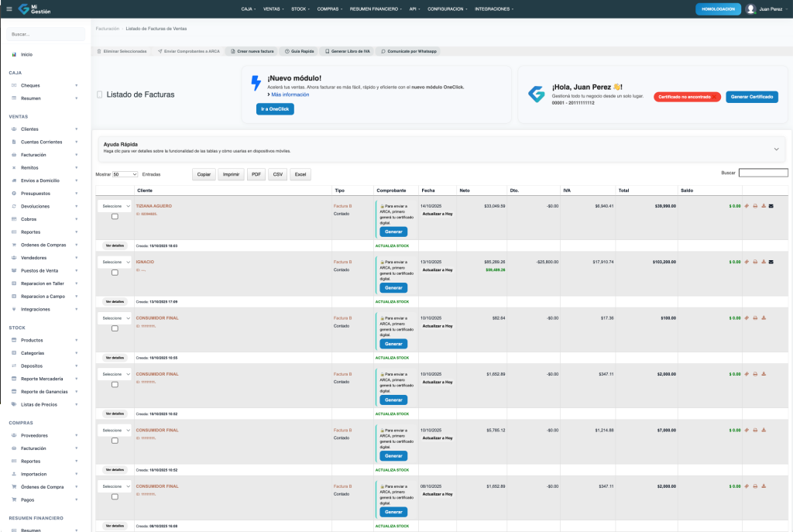Viewport: 793px width, 532px height.
Task: Open the Mostrar entries count dropdown
Action: (125, 174)
